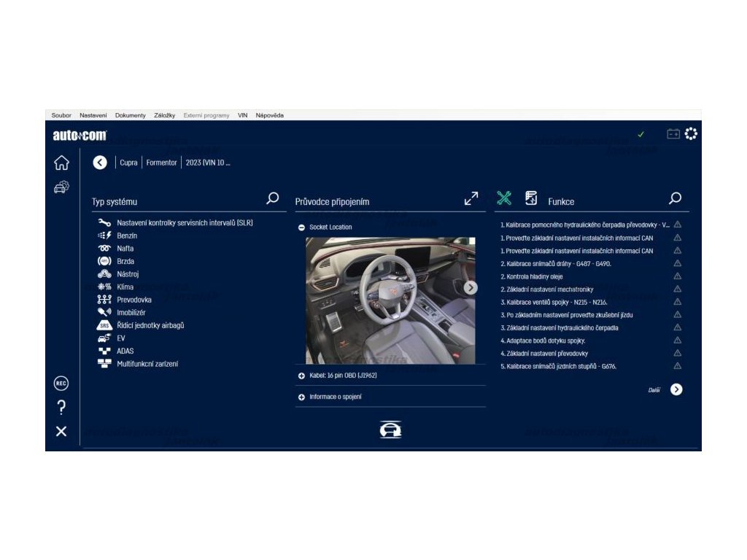Select the Multifunkcní zarízení icon
Image resolution: width=747 pixels, height=560 pixels.
tap(104, 364)
